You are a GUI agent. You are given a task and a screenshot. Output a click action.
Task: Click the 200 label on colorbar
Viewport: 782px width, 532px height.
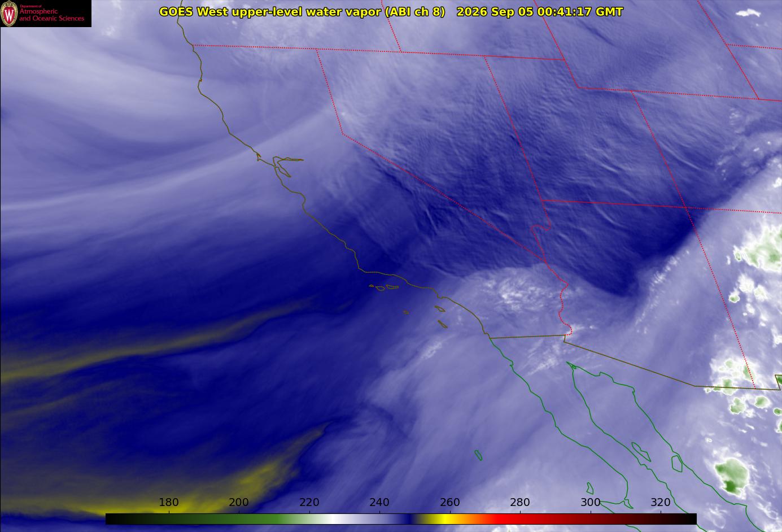pos(239,502)
